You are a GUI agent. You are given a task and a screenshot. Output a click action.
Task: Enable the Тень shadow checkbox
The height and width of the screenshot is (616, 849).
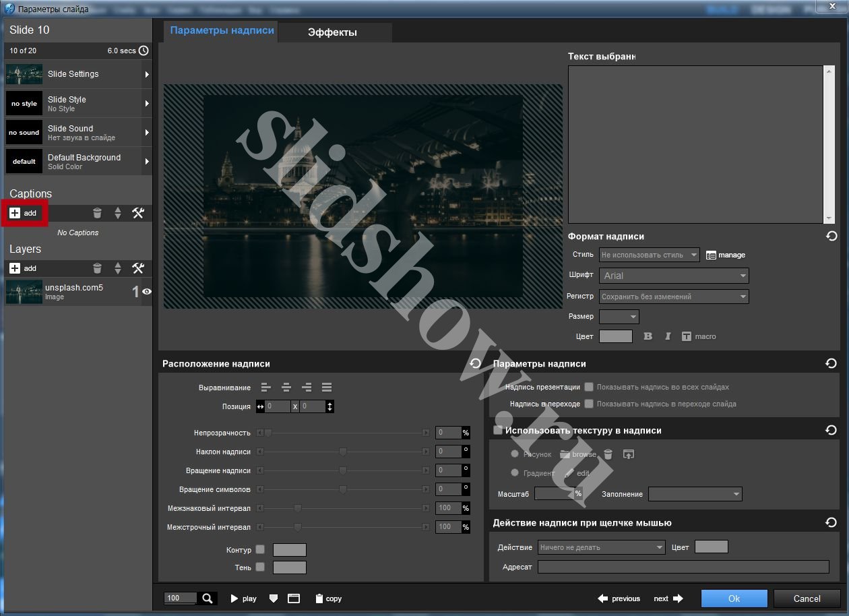click(260, 567)
